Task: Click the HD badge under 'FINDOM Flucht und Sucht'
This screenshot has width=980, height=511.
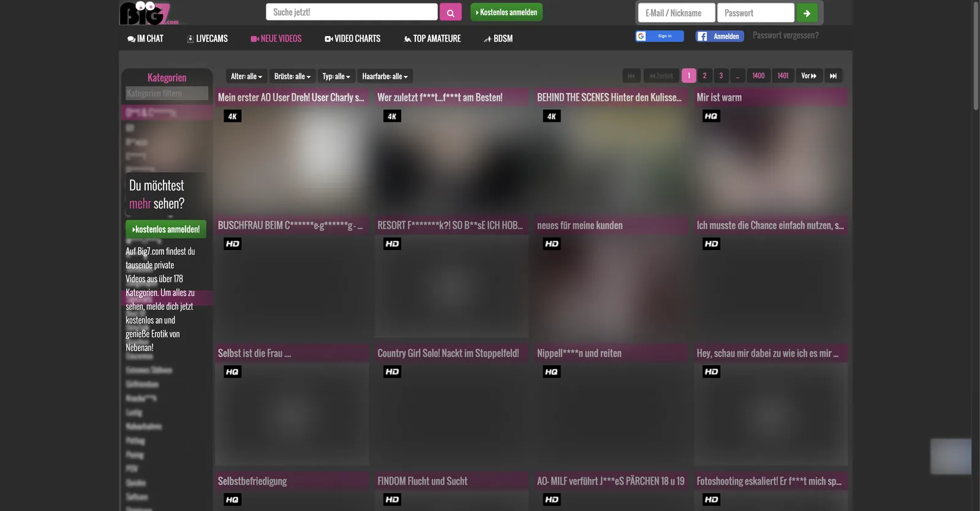Action: [392, 500]
